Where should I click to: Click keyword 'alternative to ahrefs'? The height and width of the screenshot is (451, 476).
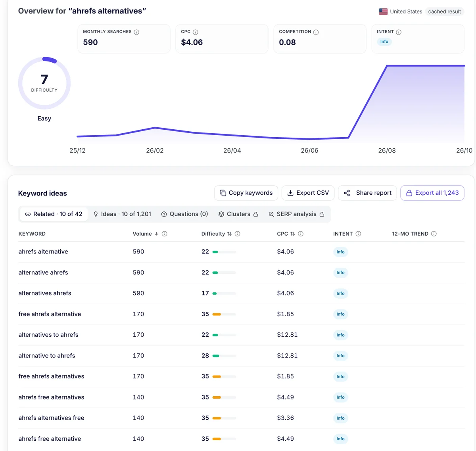click(x=47, y=356)
